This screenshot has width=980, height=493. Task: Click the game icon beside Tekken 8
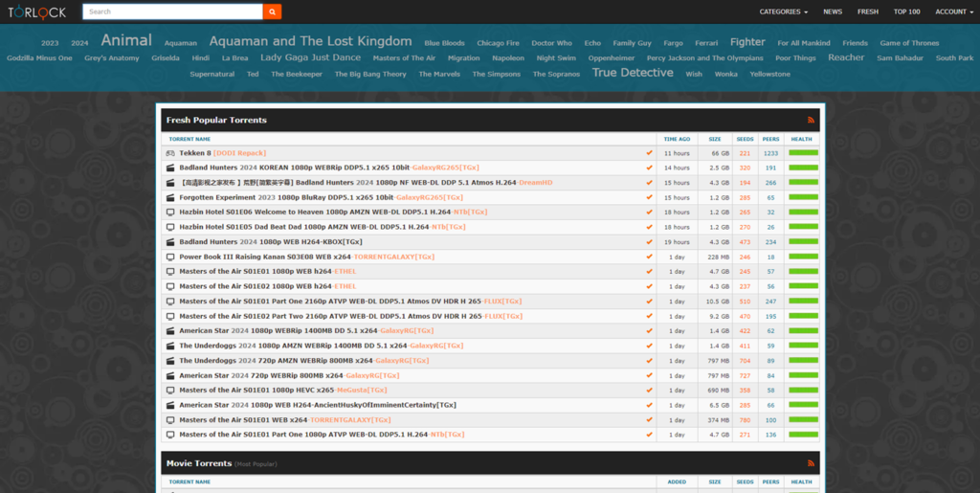(x=170, y=153)
